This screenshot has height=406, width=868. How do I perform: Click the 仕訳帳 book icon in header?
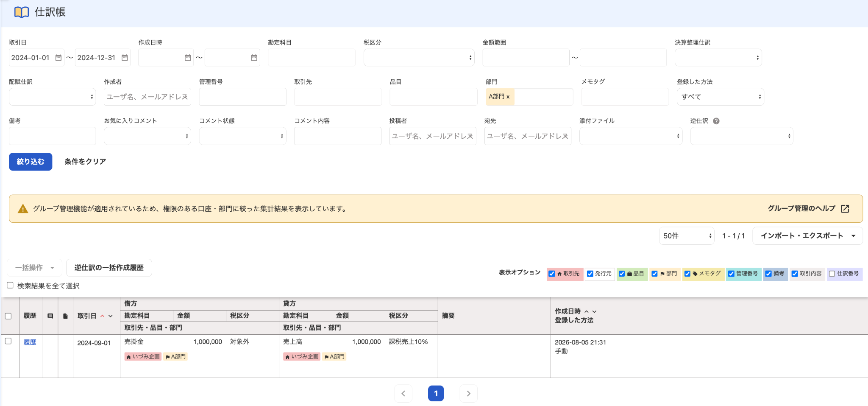(x=22, y=12)
